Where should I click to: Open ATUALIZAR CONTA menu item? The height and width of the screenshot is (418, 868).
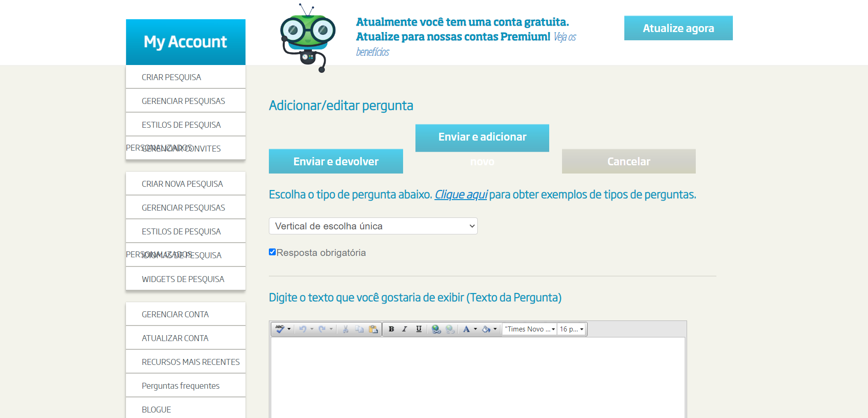[x=186, y=338]
